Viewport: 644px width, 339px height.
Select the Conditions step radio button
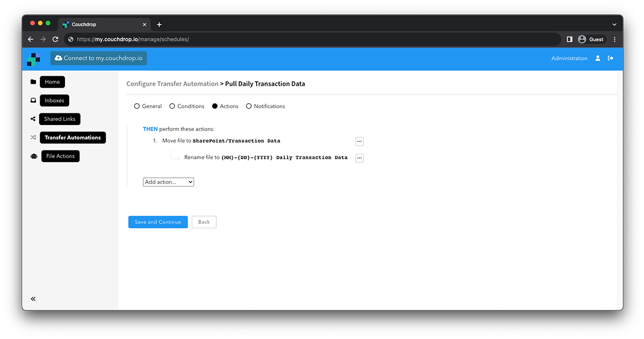pos(173,106)
